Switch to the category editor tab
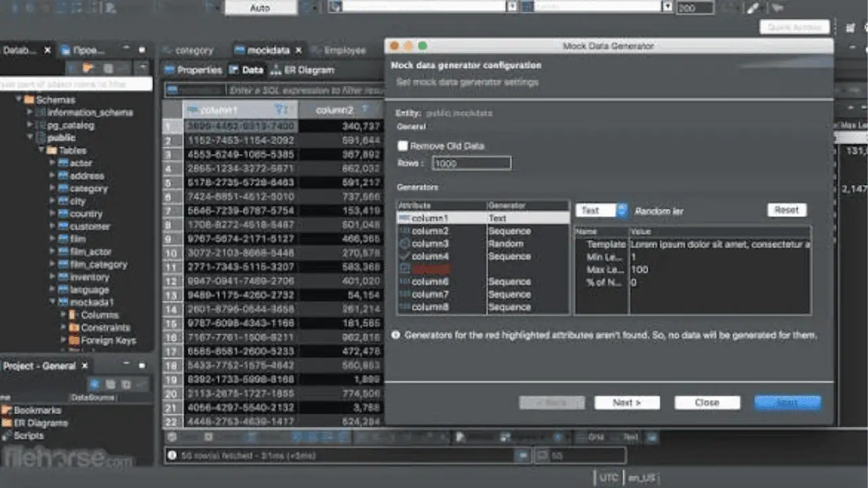 click(x=188, y=50)
